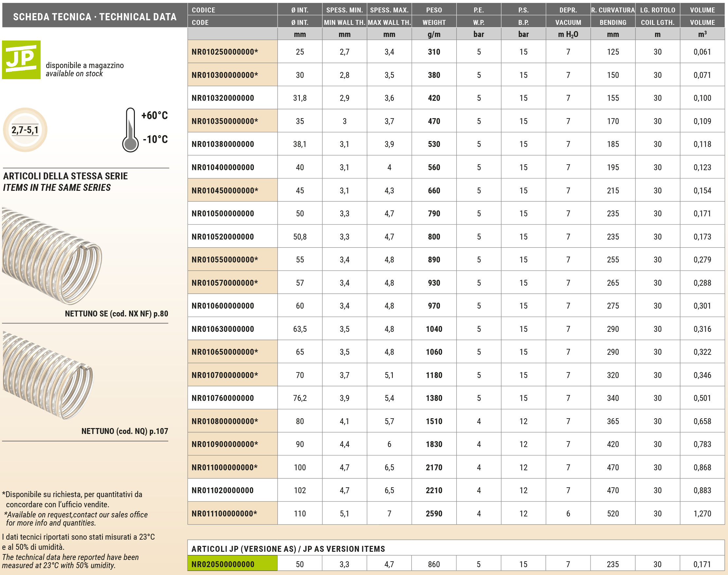The width and height of the screenshot is (728, 575).
Task: Select code NR010250000000* in the table
Action: 225,52
